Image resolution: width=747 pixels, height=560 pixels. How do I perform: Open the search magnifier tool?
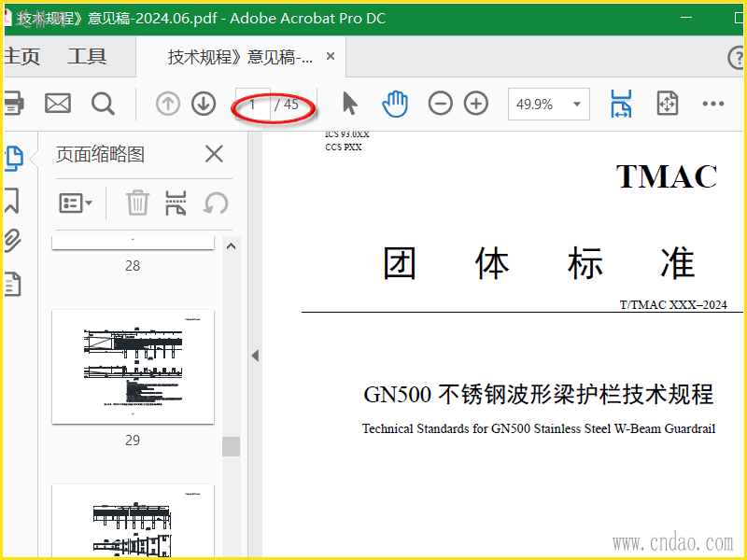(x=103, y=104)
